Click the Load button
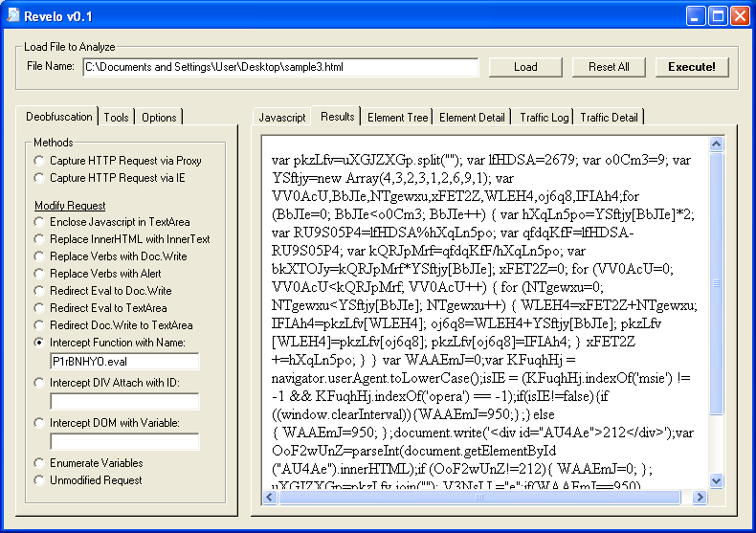 coord(524,67)
